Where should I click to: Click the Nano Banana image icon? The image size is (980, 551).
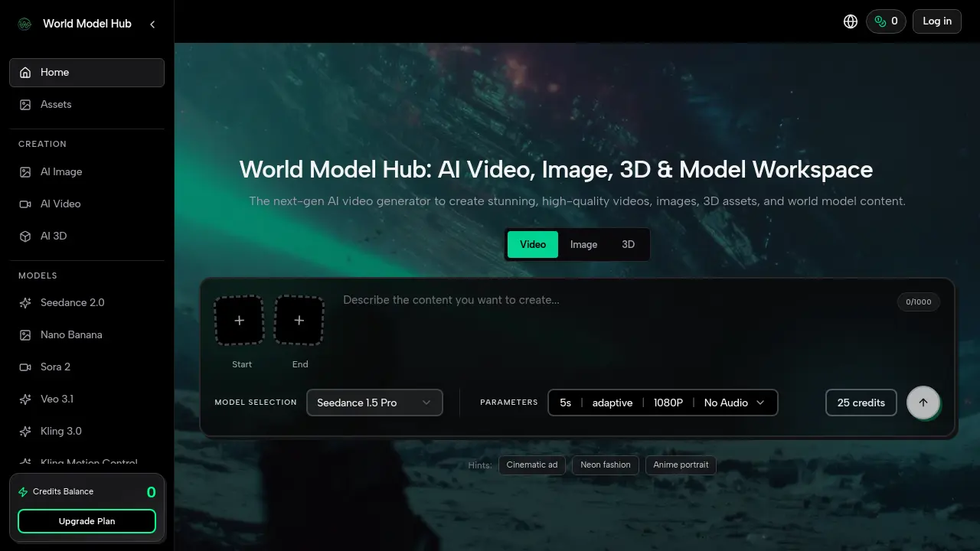coord(25,335)
